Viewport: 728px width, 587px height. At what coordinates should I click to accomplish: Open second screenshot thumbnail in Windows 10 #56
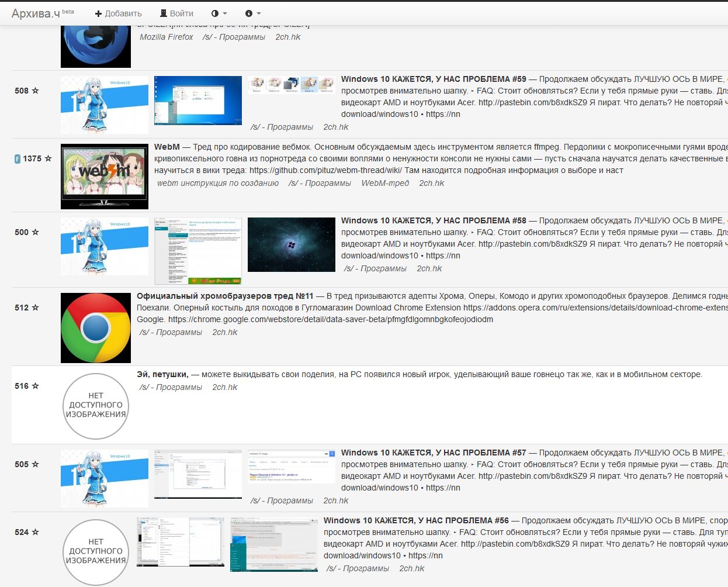[274, 544]
